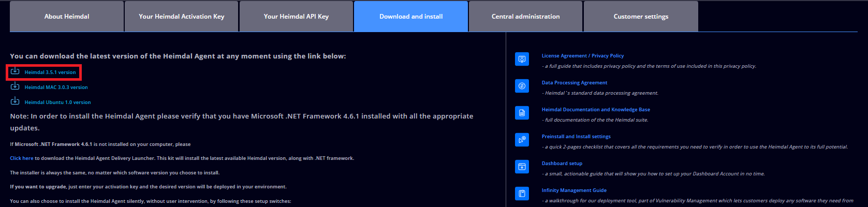Click 'full documentation of the Heimdal suite' text
The image size is (868, 207).
point(595,120)
